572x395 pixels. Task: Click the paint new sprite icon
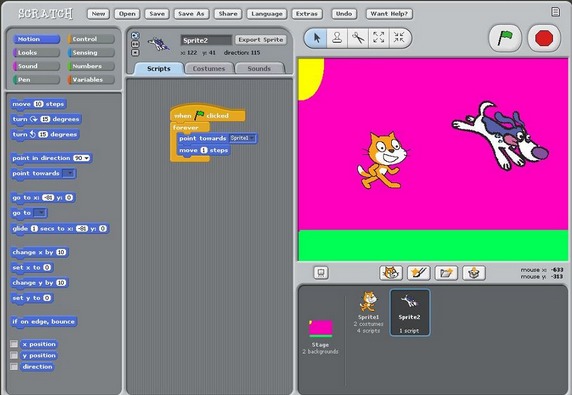(x=419, y=272)
